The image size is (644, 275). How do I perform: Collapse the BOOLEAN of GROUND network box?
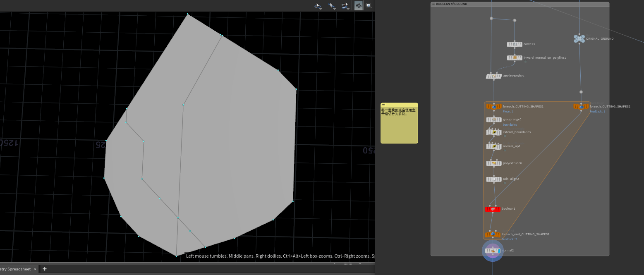pyautogui.click(x=433, y=4)
